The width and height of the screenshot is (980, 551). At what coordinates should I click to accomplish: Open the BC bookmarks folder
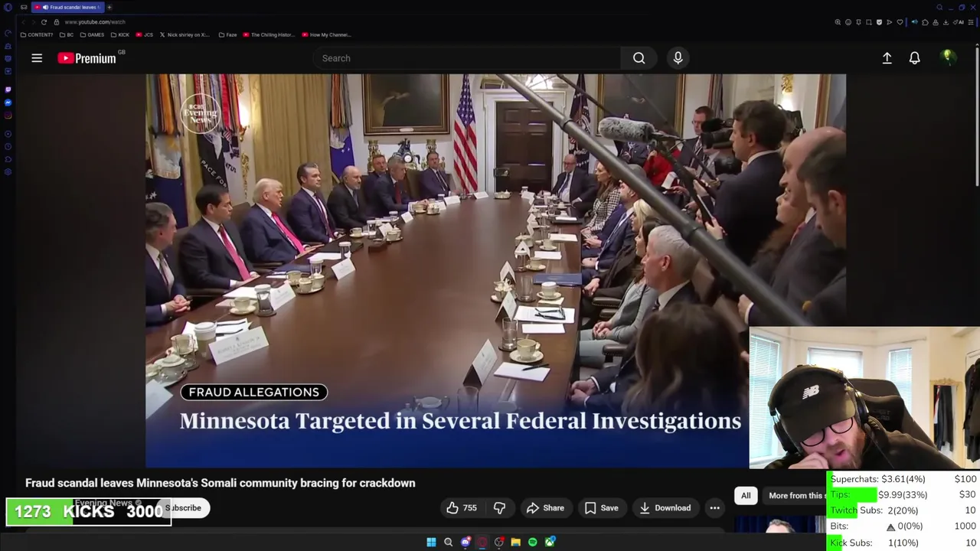(x=67, y=34)
